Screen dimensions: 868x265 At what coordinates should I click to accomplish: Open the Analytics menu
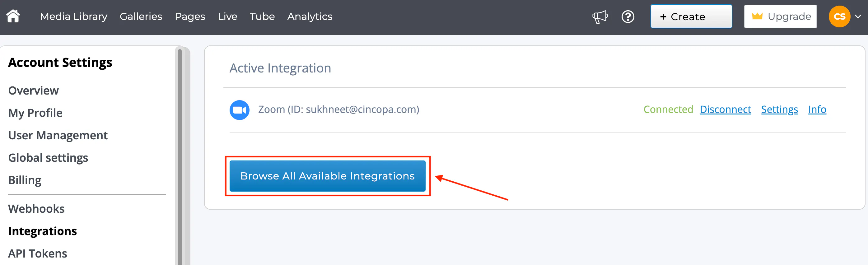pos(310,16)
